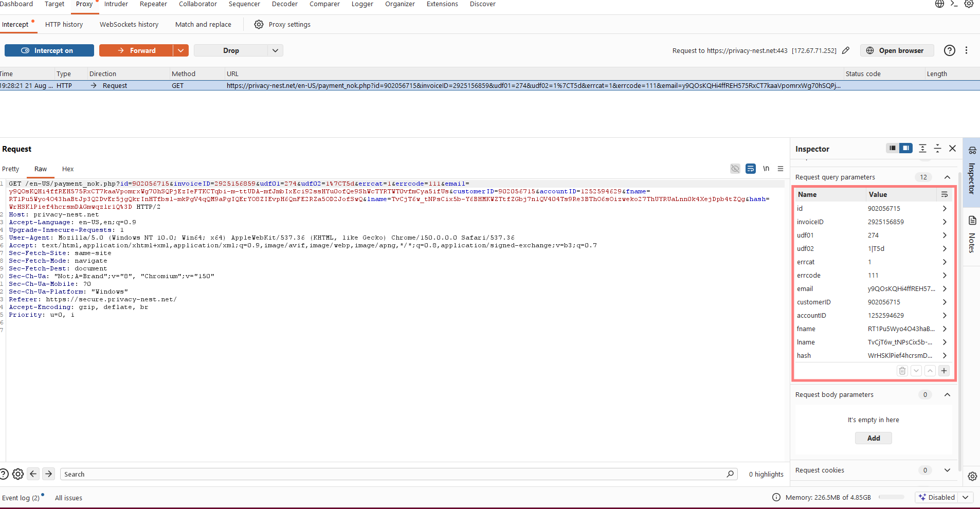Forward the intercepted request
This screenshot has width=980, height=509.
pos(136,50)
